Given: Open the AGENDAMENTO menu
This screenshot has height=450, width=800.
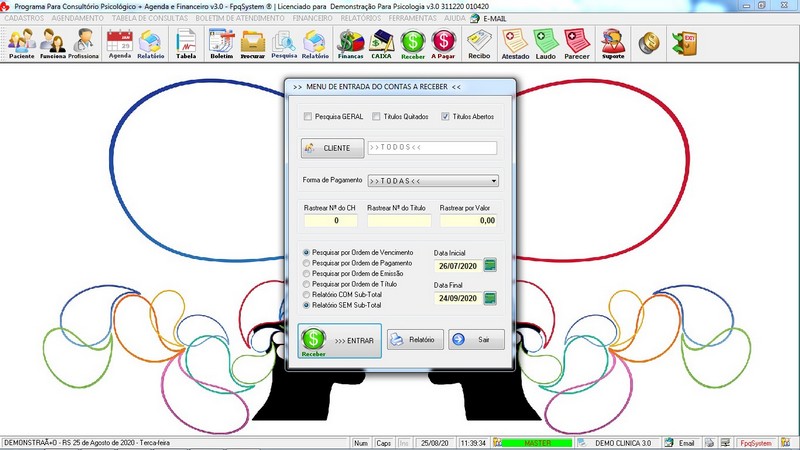Looking at the screenshot, I should pos(78,18).
